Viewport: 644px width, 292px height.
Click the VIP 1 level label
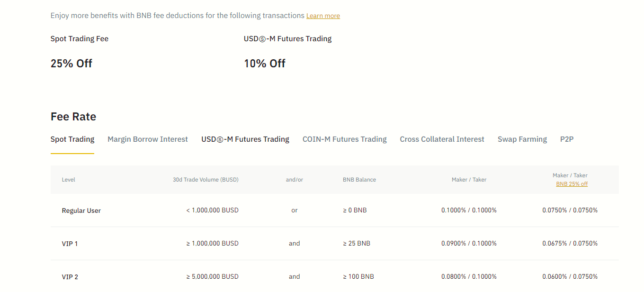70,243
